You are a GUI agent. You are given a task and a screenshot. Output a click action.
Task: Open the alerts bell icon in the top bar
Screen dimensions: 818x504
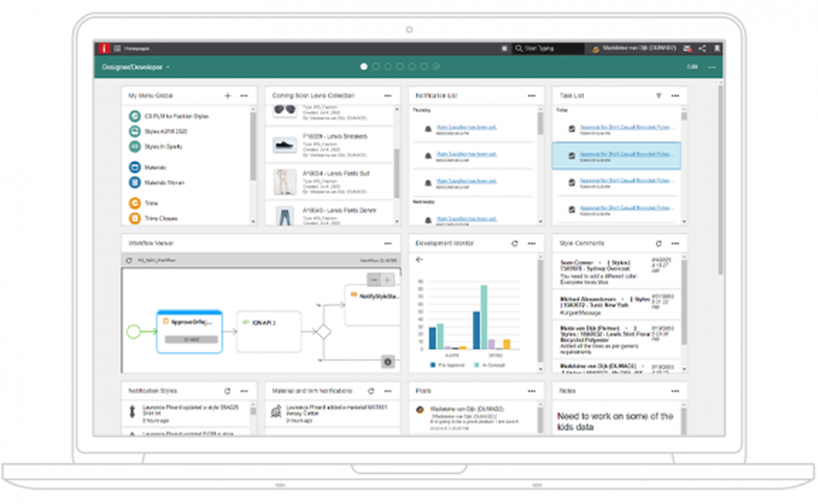click(718, 48)
